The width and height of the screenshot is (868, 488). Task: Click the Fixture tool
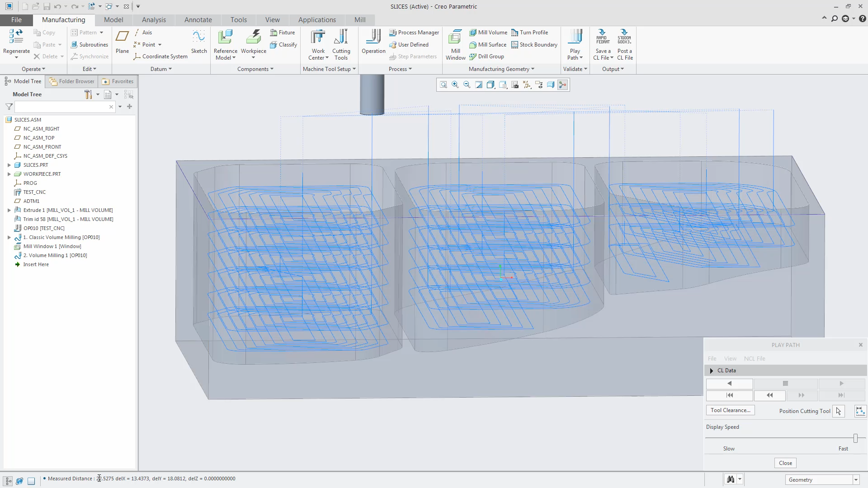(x=283, y=33)
